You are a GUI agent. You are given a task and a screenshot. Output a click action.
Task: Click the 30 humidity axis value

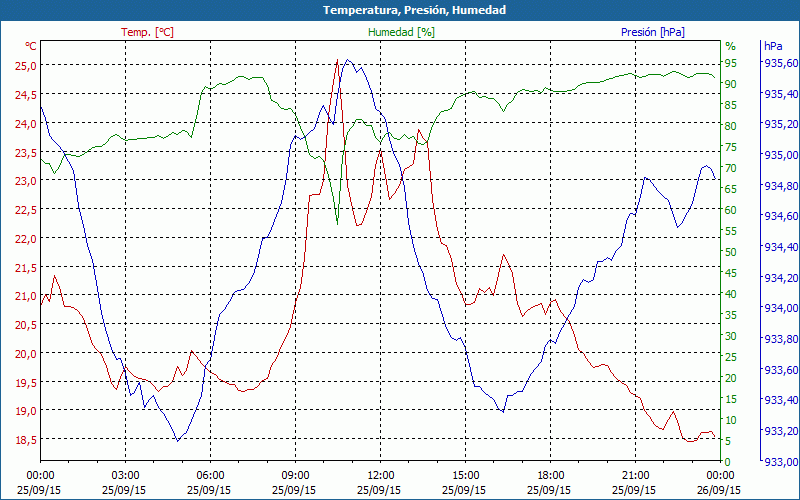point(731,336)
